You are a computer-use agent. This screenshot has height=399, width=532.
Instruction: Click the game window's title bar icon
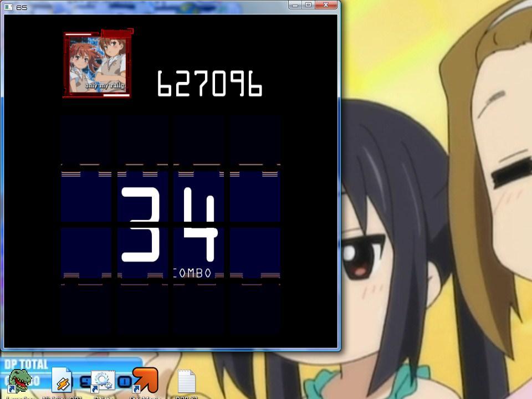(8, 7)
